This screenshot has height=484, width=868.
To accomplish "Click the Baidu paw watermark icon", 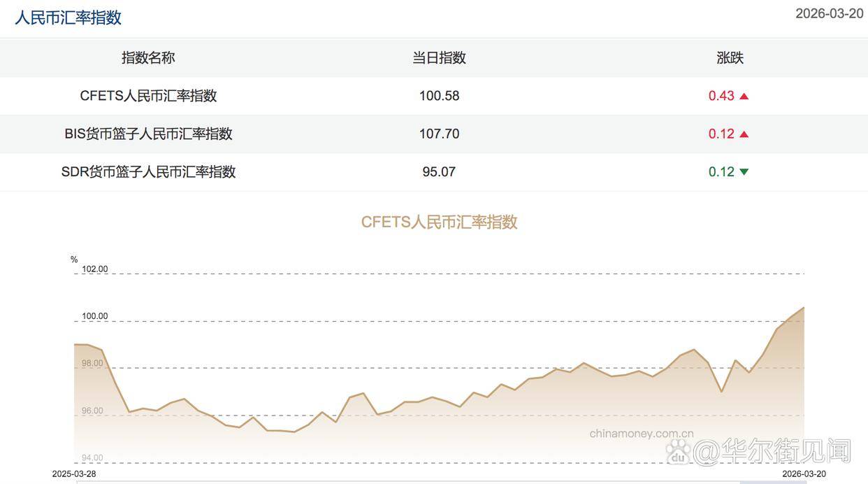I will [x=677, y=451].
